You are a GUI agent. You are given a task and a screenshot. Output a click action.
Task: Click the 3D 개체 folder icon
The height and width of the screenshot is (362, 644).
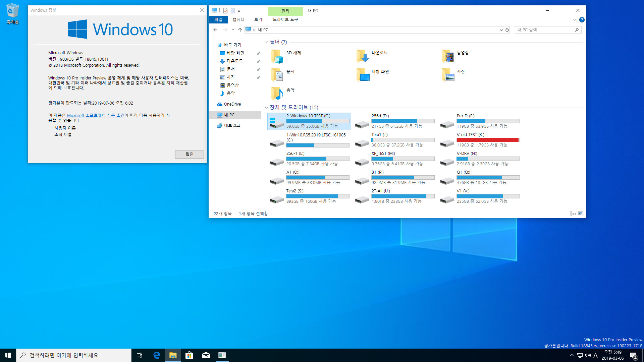click(277, 56)
